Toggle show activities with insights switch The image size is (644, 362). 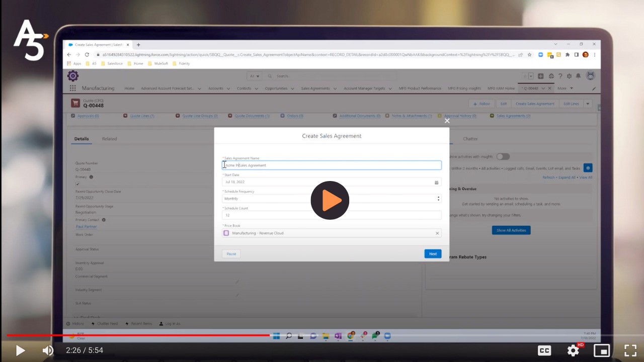[503, 156]
